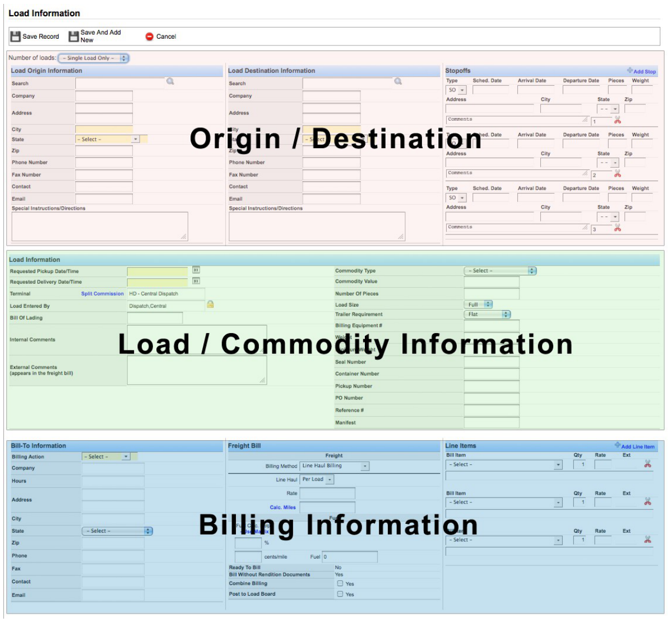Click the PO Number input field
The width and height of the screenshot is (672, 622).
click(x=492, y=398)
